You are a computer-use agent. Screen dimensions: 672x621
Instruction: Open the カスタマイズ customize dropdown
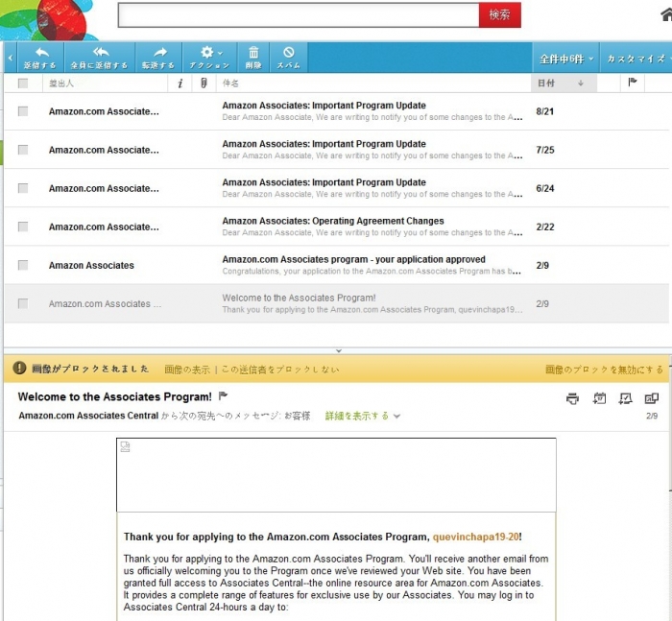(636, 59)
